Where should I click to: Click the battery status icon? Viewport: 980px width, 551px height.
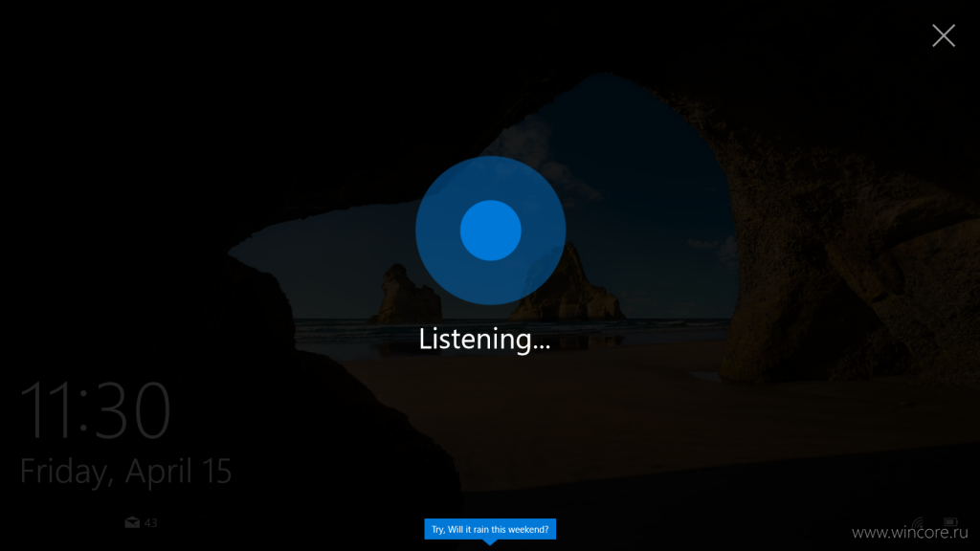950,521
